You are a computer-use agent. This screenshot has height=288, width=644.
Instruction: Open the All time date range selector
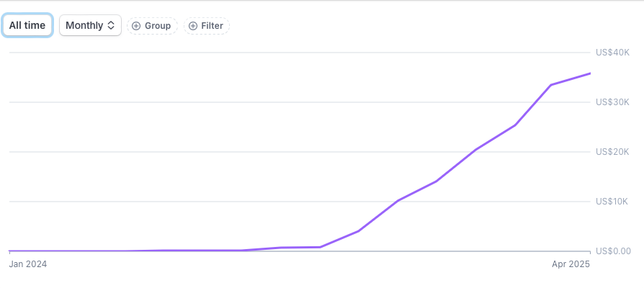pos(27,25)
